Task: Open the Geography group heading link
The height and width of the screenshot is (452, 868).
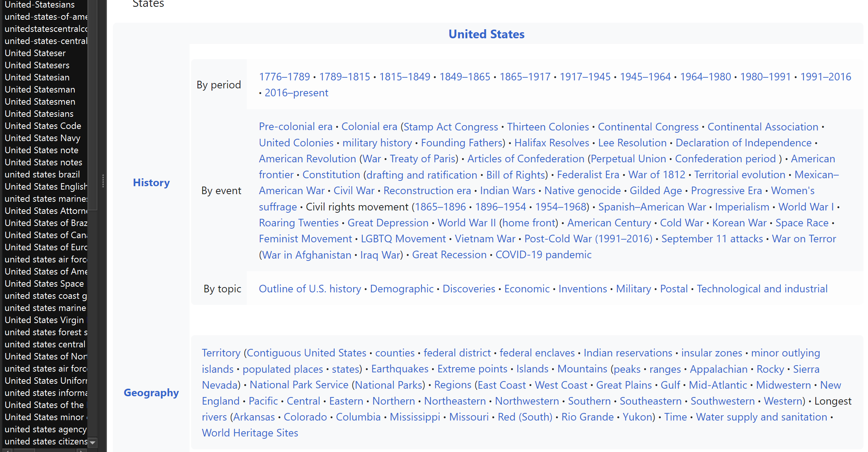Action: coord(151,393)
